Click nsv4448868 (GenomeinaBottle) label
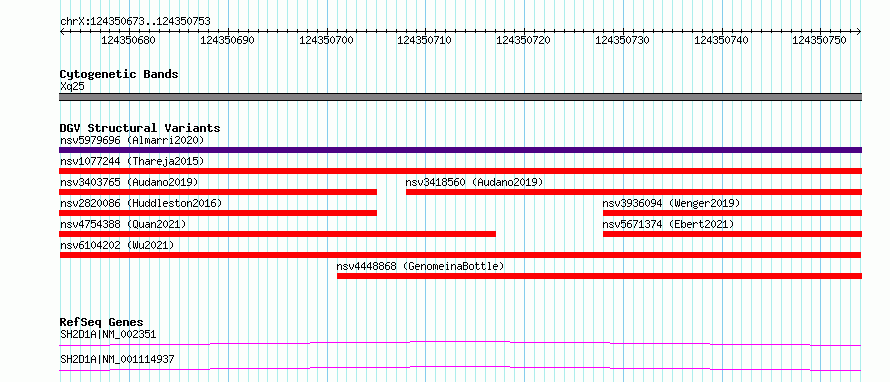 tap(420, 266)
